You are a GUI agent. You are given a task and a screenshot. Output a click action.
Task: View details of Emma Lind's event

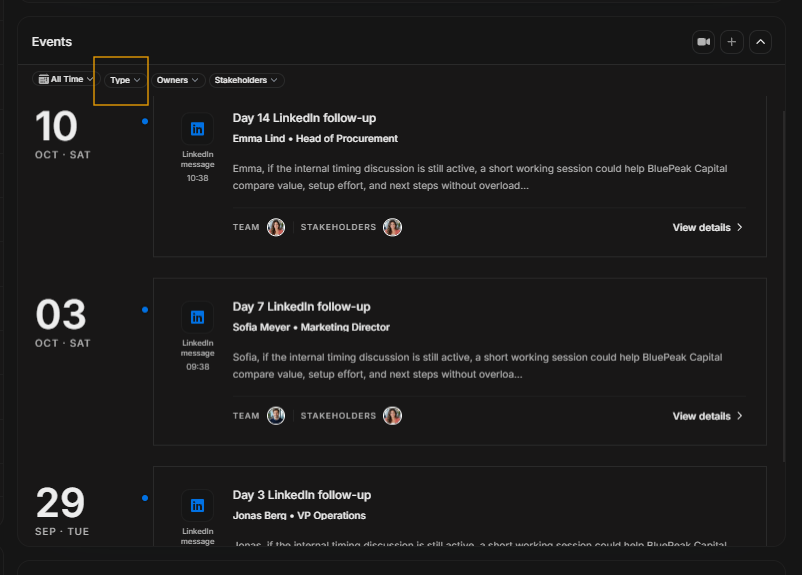click(707, 228)
